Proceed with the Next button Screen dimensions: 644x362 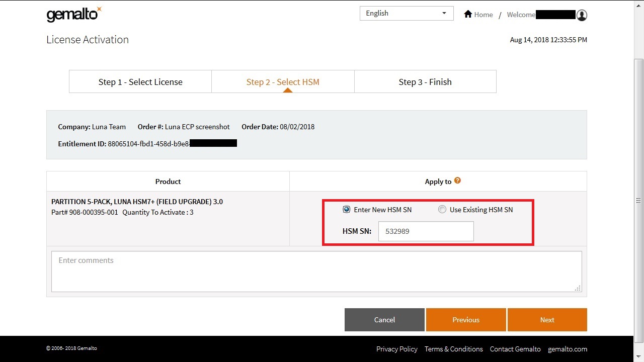click(547, 320)
